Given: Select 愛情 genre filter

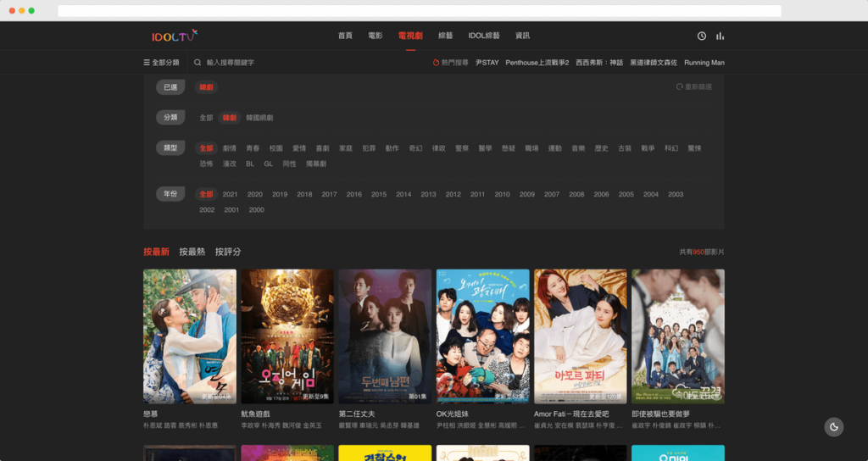Looking at the screenshot, I should (299, 148).
